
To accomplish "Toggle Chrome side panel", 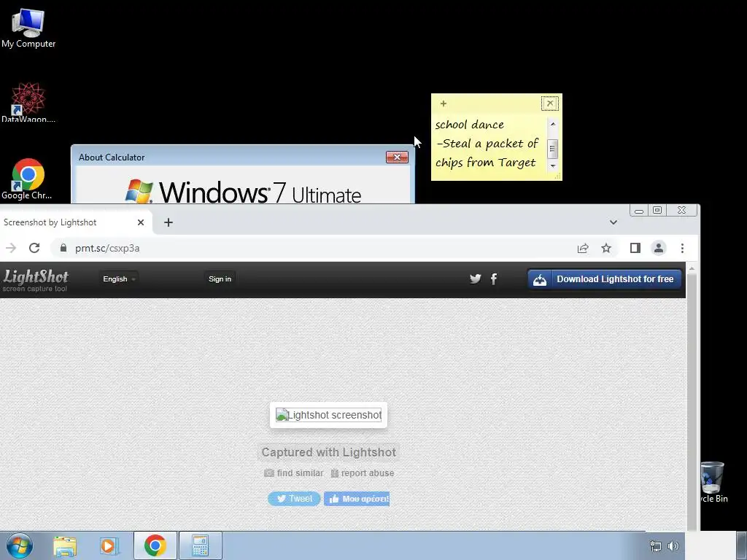I will coord(635,248).
